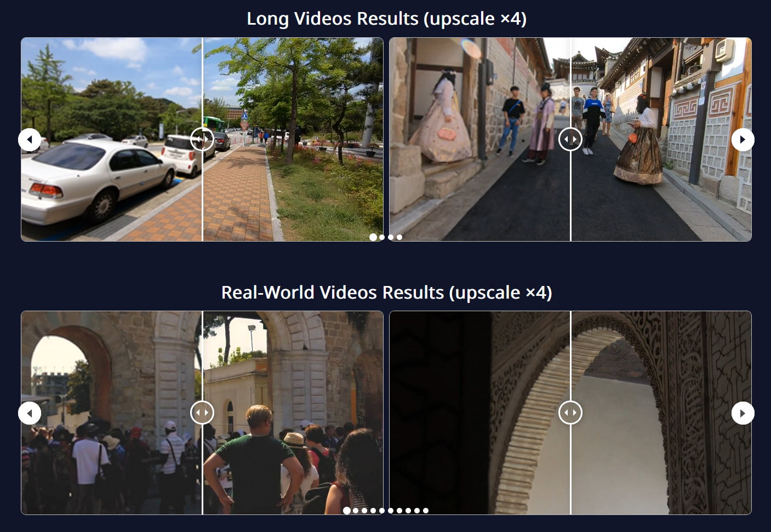Viewport: 771px width, 532px height.
Task: Select last pagination dot in Real-World Videos
Action: [x=426, y=511]
